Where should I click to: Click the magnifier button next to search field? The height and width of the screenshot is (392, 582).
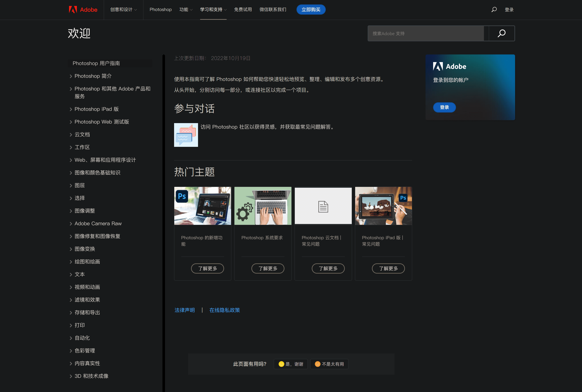pyautogui.click(x=501, y=33)
